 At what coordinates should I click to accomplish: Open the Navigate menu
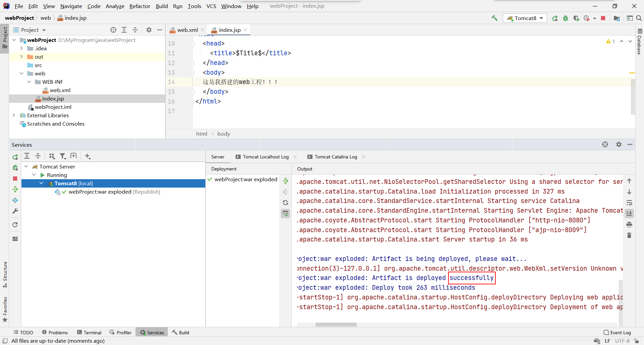71,6
